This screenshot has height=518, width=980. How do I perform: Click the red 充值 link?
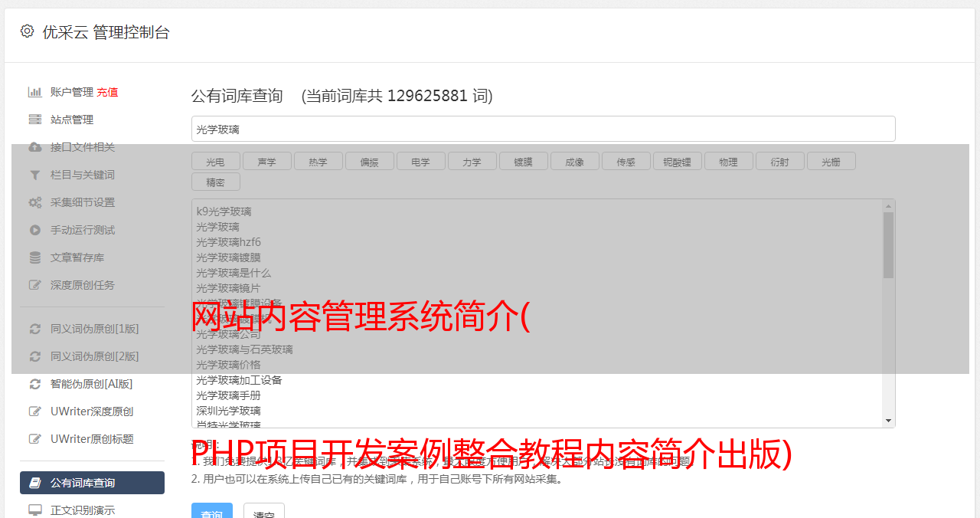(107, 92)
